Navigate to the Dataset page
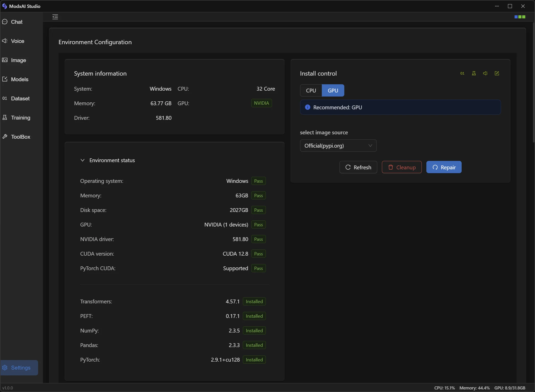 coord(20,99)
